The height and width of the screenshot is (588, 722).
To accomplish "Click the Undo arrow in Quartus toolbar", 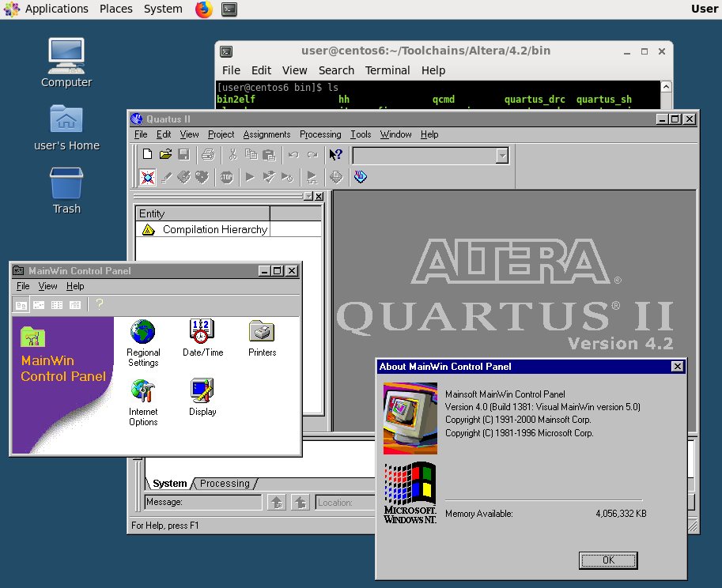I will (293, 155).
